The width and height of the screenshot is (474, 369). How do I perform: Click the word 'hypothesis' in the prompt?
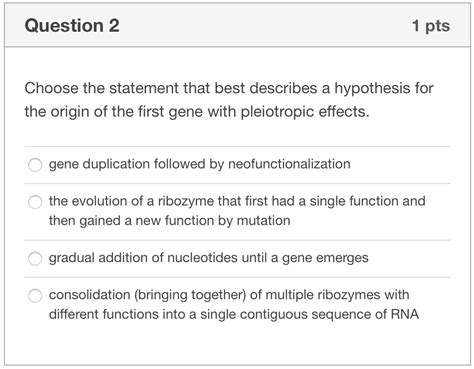[x=372, y=89]
